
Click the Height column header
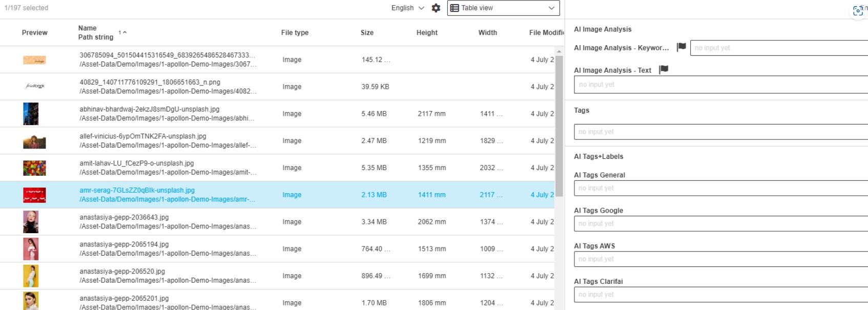pyautogui.click(x=427, y=33)
